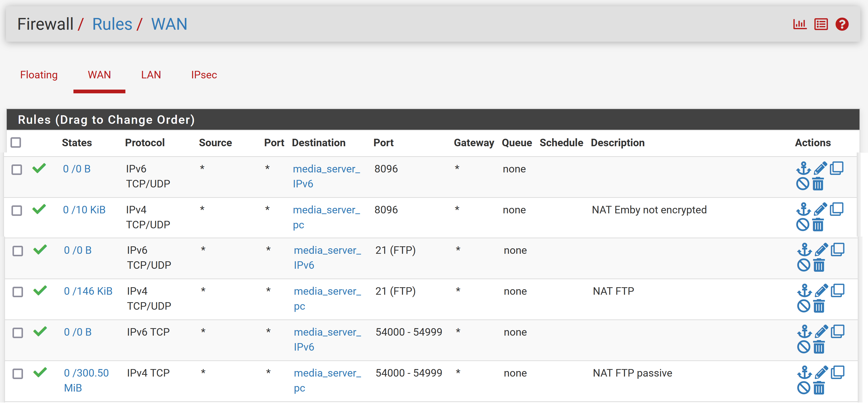Screen dimensions: 868x404
Task: Edit the NAT Emby not encrypted rule
Action: (820, 209)
